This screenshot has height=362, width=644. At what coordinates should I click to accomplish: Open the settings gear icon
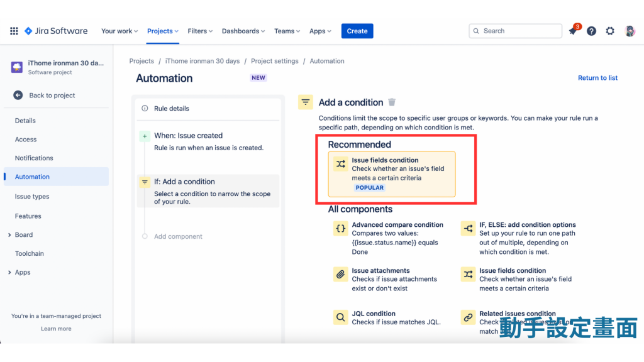[610, 31]
